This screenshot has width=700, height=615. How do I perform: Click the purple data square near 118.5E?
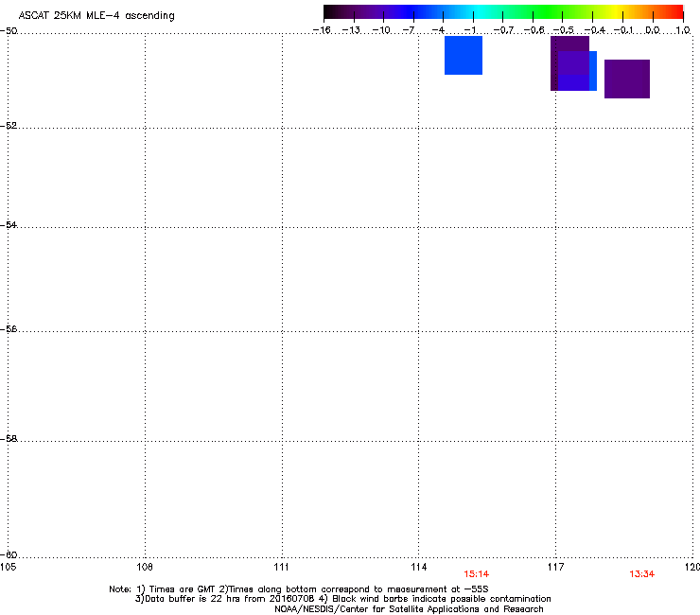[x=627, y=79]
